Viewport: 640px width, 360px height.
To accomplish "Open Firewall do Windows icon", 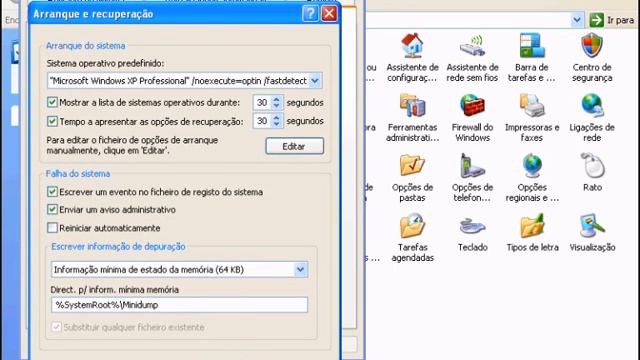I will (472, 105).
